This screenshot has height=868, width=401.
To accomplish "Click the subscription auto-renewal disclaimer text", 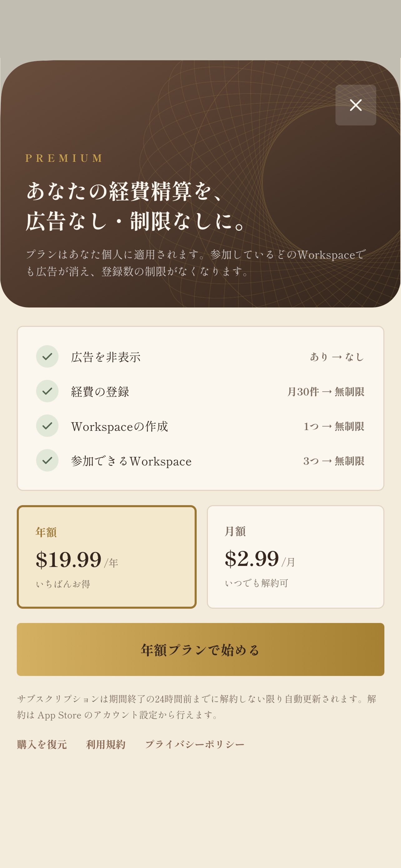I will pos(197,706).
